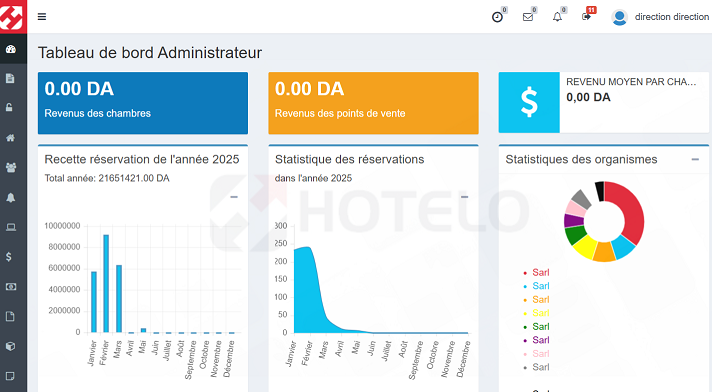Open the filled document sidebar icon

(x=10, y=79)
